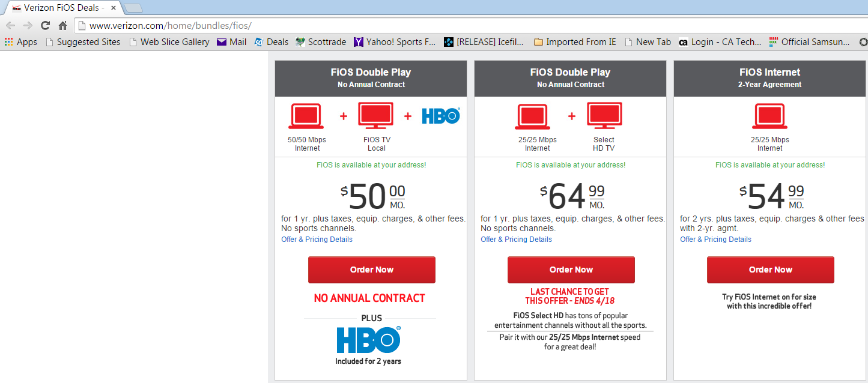Click the Reload page icon
This screenshot has height=383, width=868.
pos(45,26)
